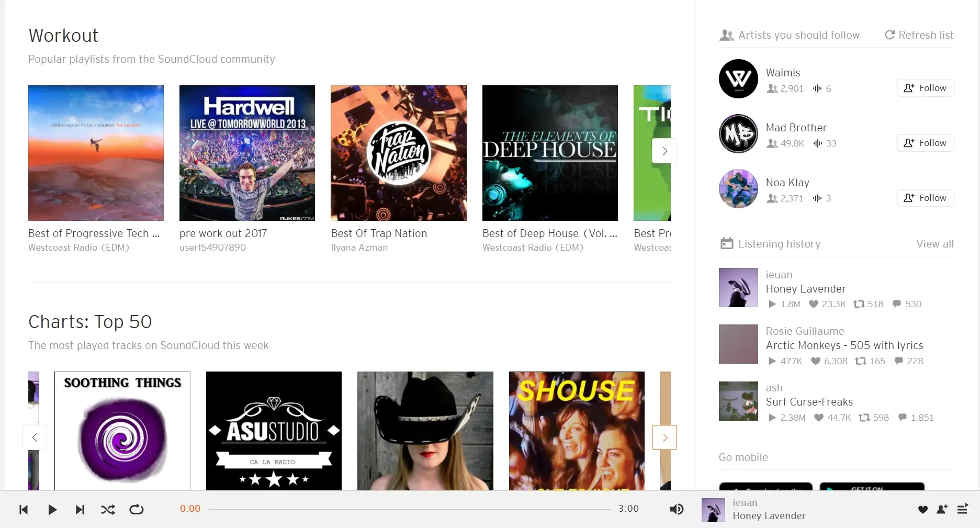Viewport: 980px width, 528px height.
Task: Open ieuan artist in listening history
Action: 779,275
